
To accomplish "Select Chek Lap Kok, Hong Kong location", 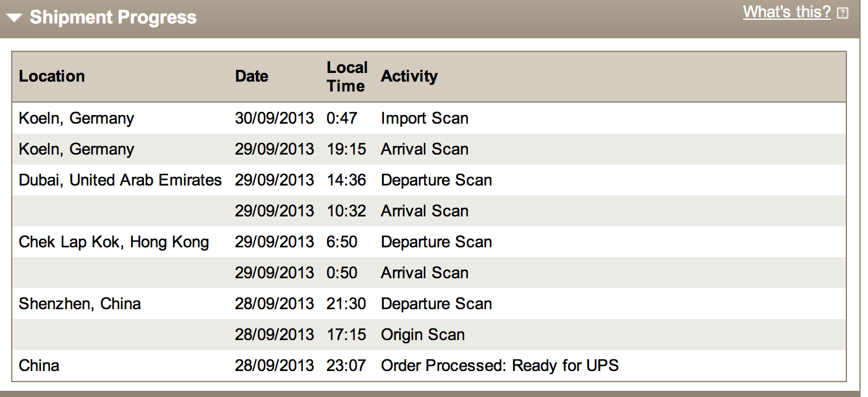I will [114, 242].
